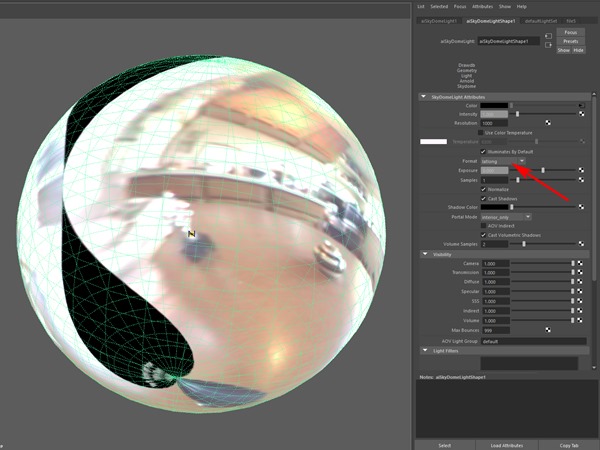
Task: Disable the Normalize checkbox
Action: (483, 189)
